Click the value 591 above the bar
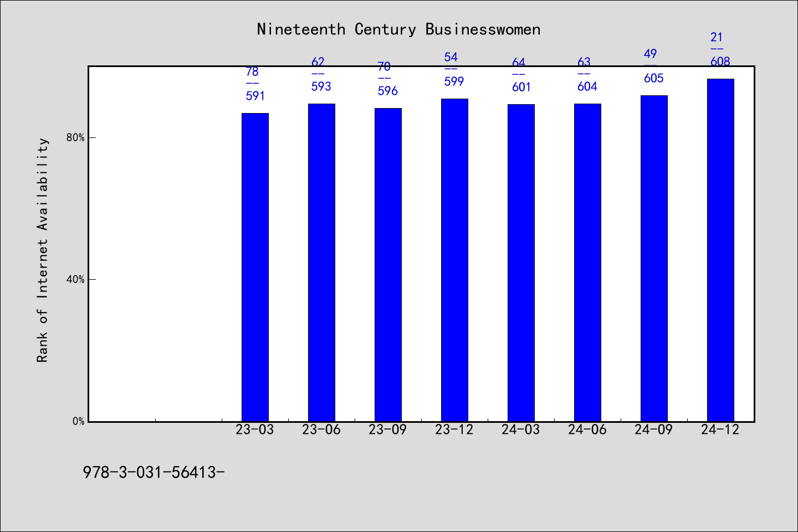The height and width of the screenshot is (532, 798). point(255,96)
